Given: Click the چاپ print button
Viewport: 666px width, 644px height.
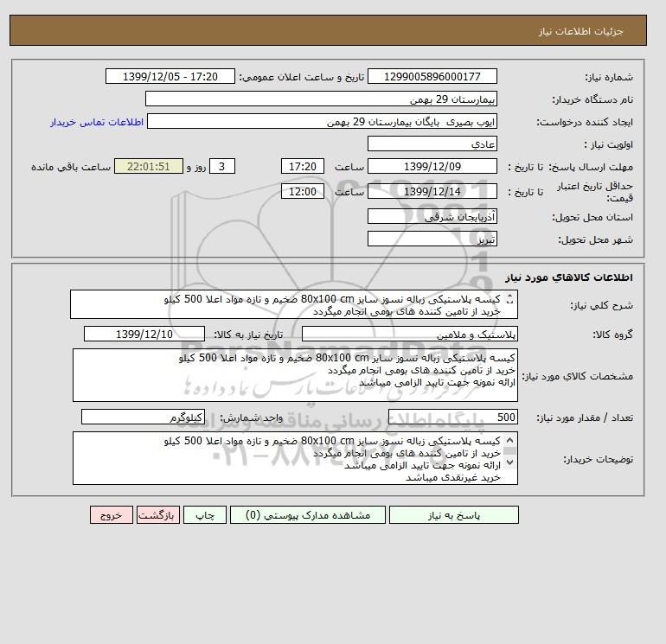Looking at the screenshot, I should (205, 515).
